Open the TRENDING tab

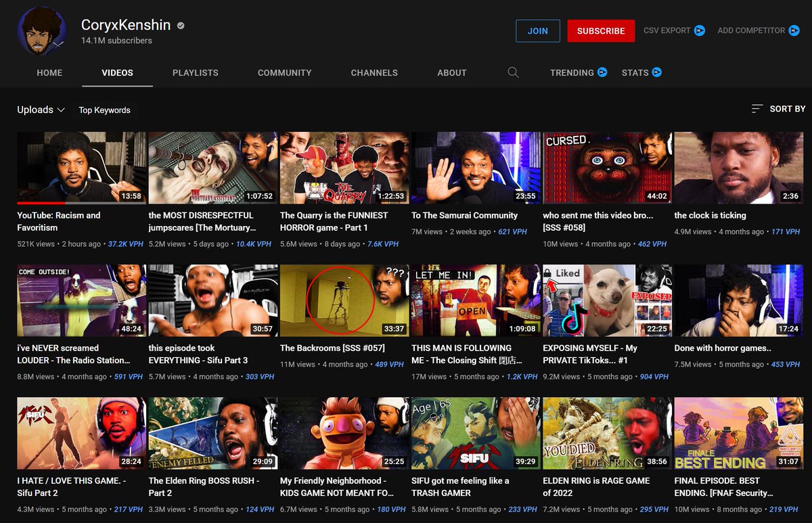[x=572, y=72]
